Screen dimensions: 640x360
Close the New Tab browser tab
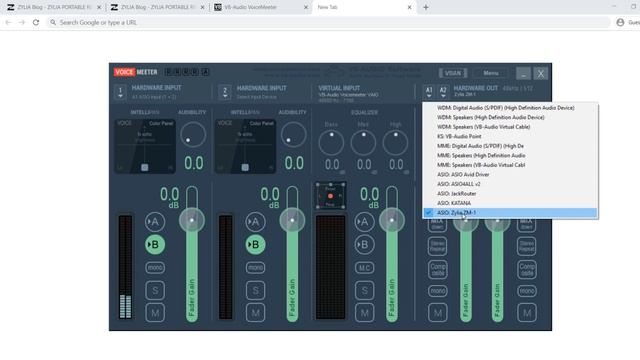point(409,7)
